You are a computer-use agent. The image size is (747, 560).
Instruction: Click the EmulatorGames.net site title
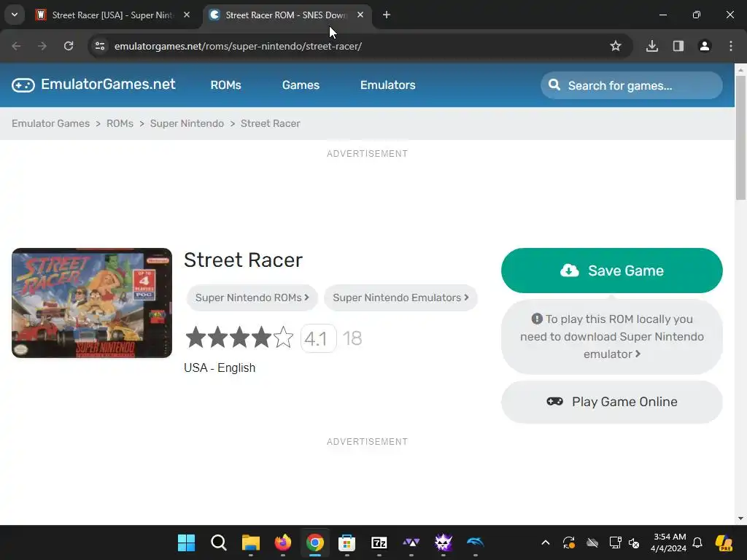(x=108, y=85)
